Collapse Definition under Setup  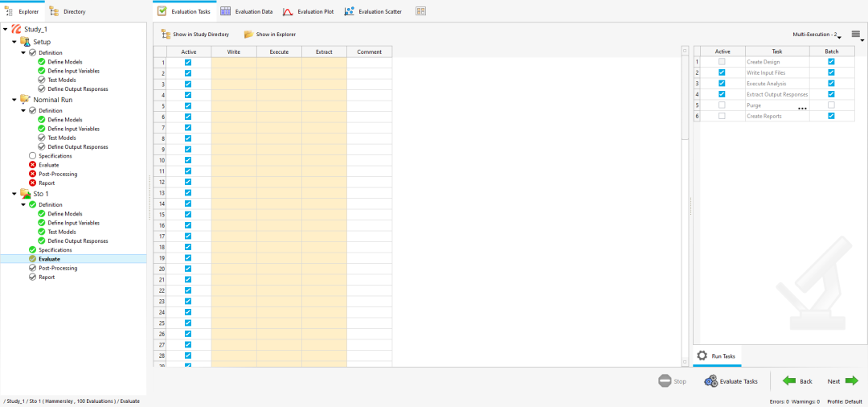click(x=23, y=53)
